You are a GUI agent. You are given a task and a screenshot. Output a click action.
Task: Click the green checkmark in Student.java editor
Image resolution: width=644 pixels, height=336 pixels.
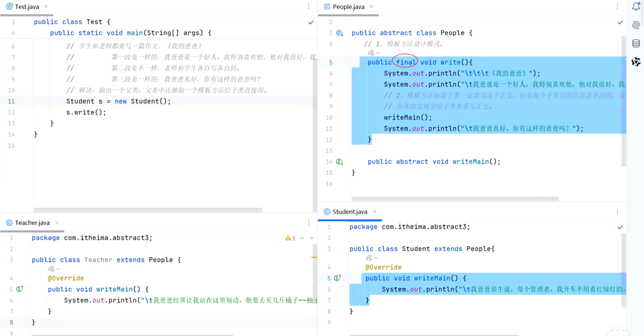620,227
